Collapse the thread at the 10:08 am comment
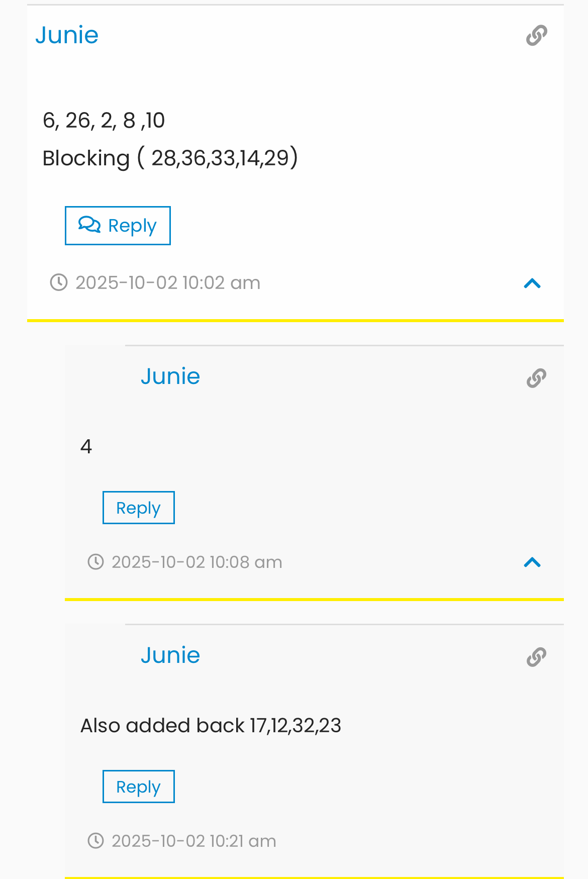Viewport: 588px width, 879px height. point(532,562)
